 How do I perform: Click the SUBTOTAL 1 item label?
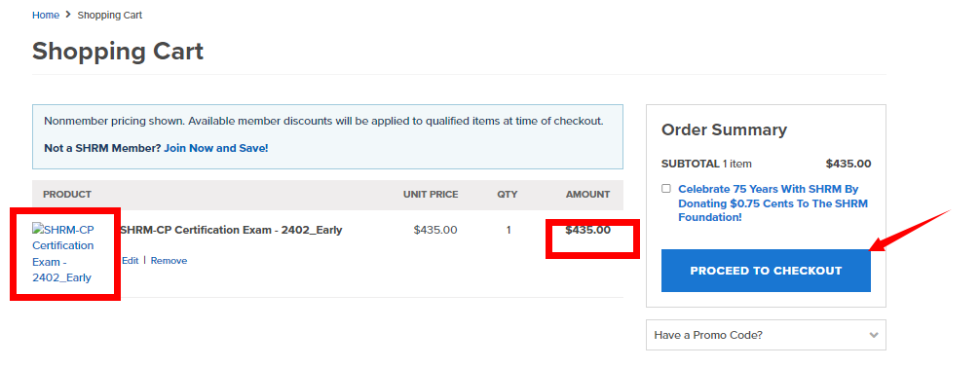706,165
